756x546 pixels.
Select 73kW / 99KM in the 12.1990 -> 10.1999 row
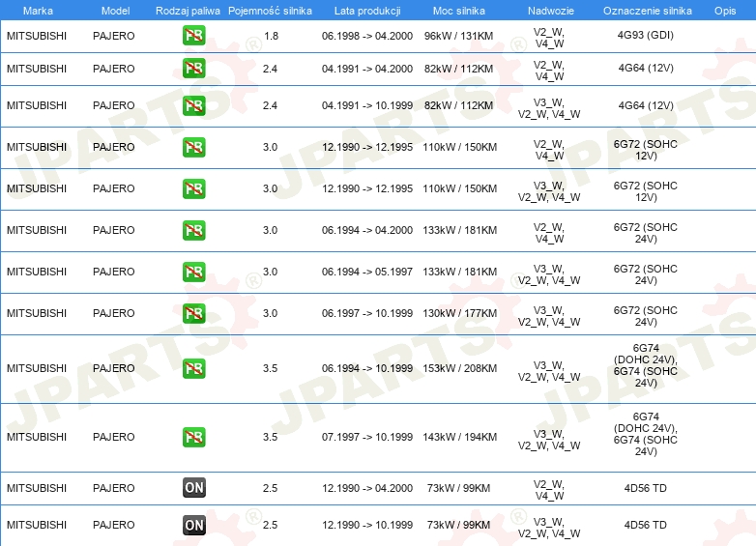(458, 525)
